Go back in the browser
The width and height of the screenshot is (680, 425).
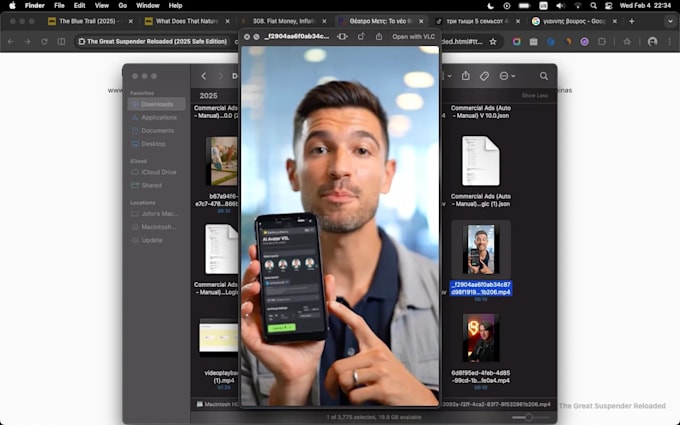tap(11, 42)
